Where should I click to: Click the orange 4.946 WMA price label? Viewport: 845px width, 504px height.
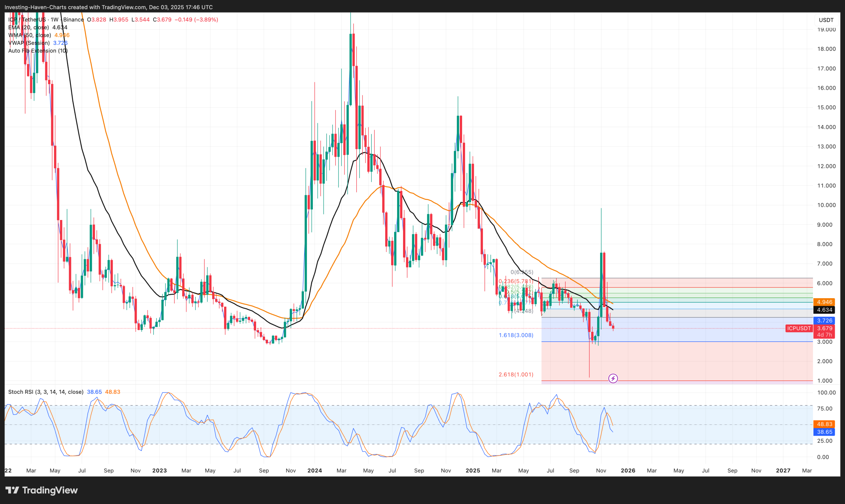click(824, 302)
